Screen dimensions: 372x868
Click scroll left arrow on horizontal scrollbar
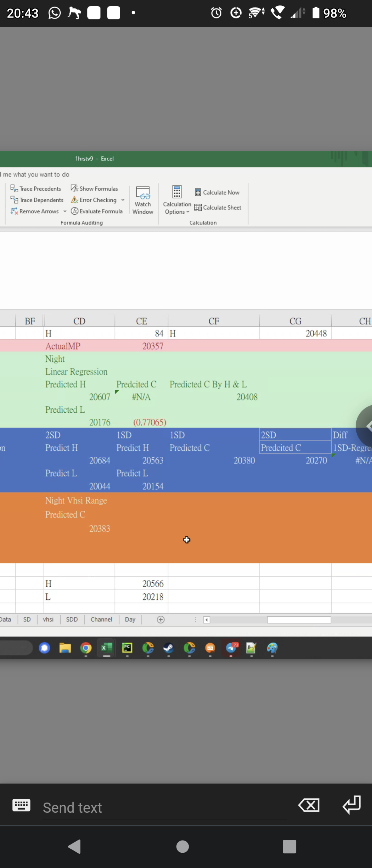pos(207,620)
